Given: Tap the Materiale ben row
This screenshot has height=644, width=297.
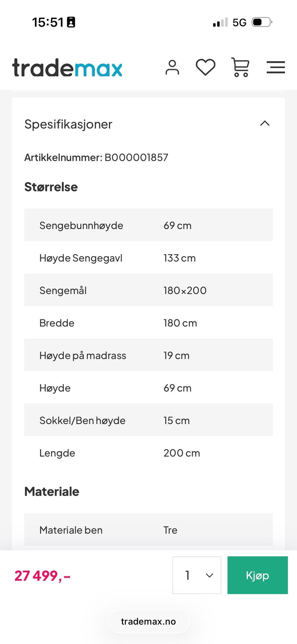Looking at the screenshot, I should click(x=148, y=530).
